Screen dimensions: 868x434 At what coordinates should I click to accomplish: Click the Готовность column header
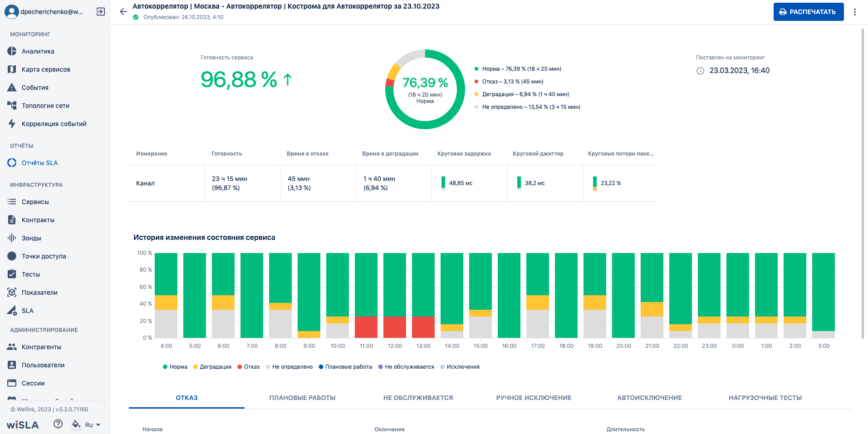(x=226, y=154)
